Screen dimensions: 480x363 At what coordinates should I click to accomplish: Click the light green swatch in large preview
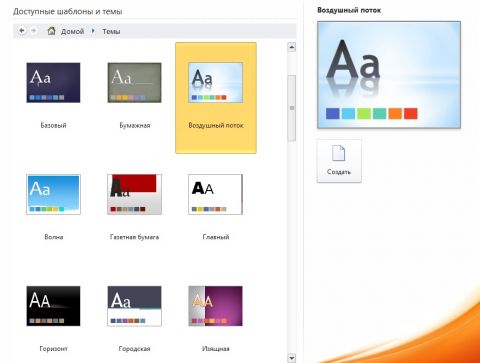(x=364, y=114)
